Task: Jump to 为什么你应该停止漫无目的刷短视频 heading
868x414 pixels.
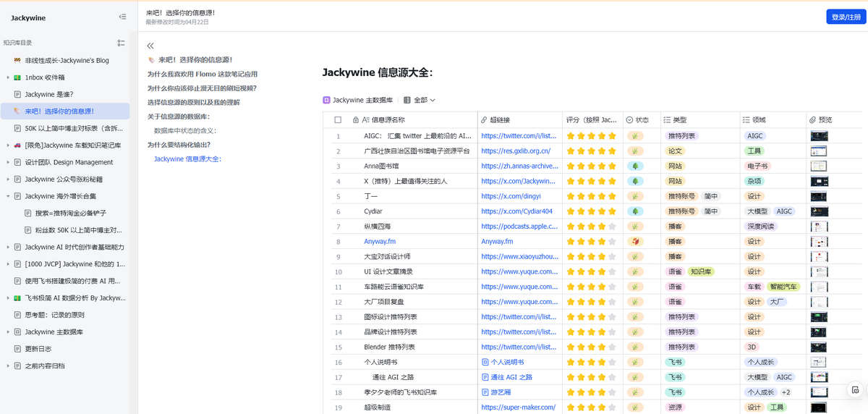Action: point(202,88)
